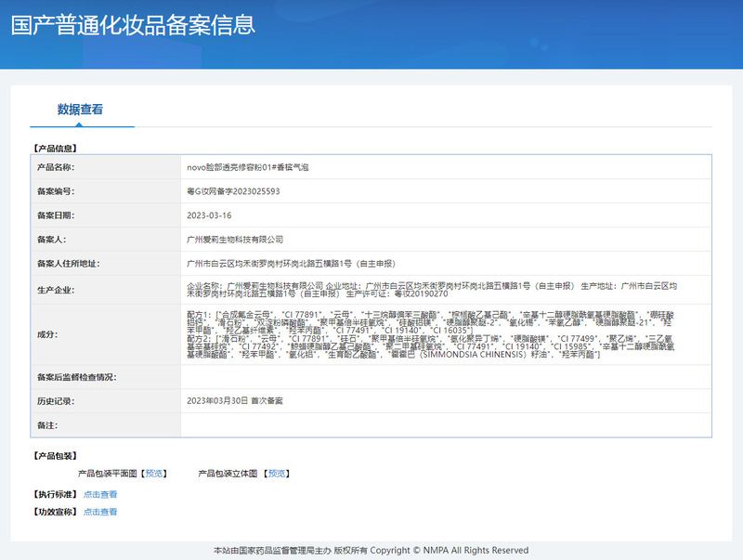Click 点击查看 next to 执行标准
The image size is (743, 560).
100,494
